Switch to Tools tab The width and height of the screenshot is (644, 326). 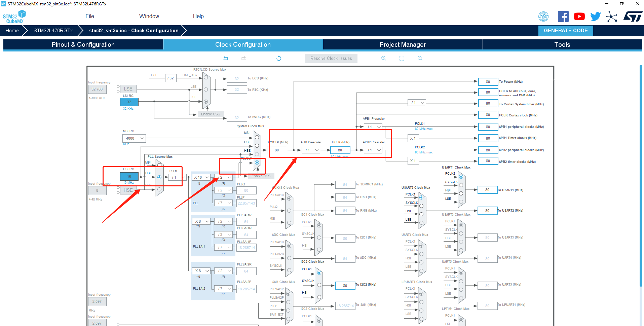click(x=562, y=45)
